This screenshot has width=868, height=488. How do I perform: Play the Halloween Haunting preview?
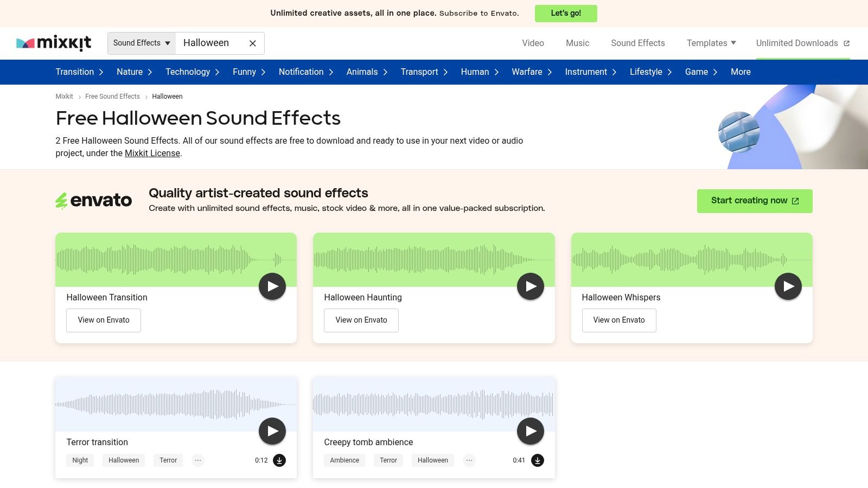(530, 286)
